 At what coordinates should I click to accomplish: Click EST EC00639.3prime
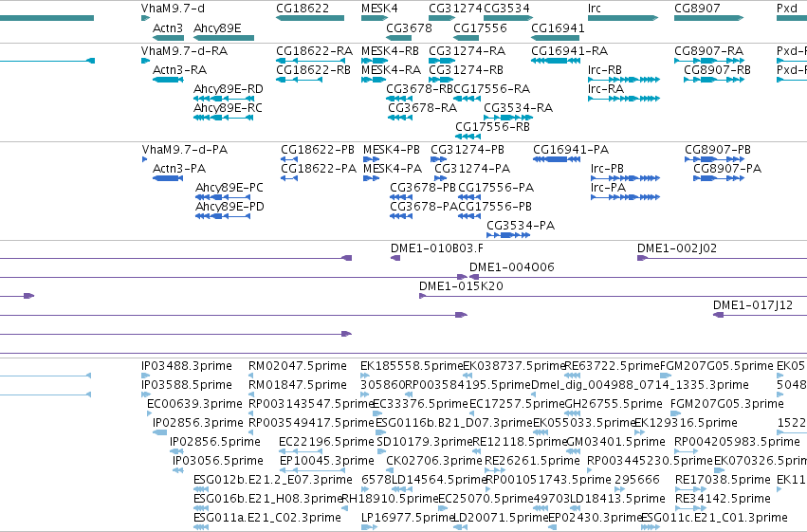coord(149,413)
